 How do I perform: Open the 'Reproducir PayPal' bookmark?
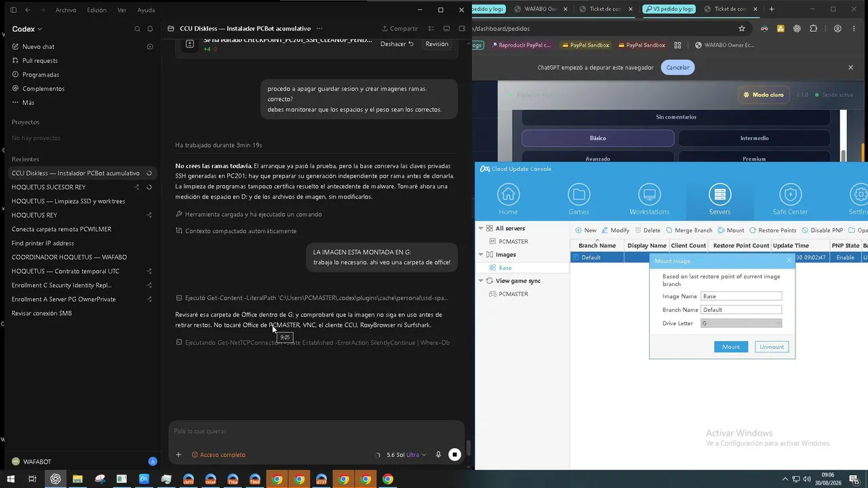[x=521, y=45]
